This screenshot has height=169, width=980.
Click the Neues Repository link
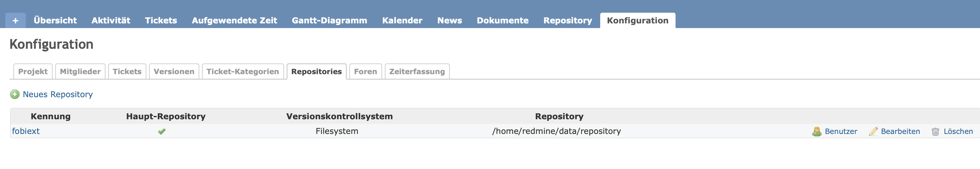58,94
